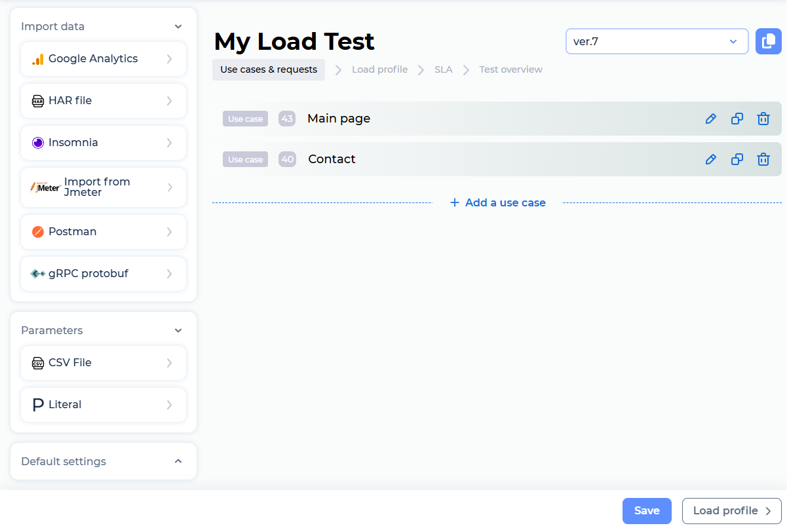This screenshot has width=787, height=532.
Task: Remove the Main page use case
Action: pyautogui.click(x=763, y=119)
